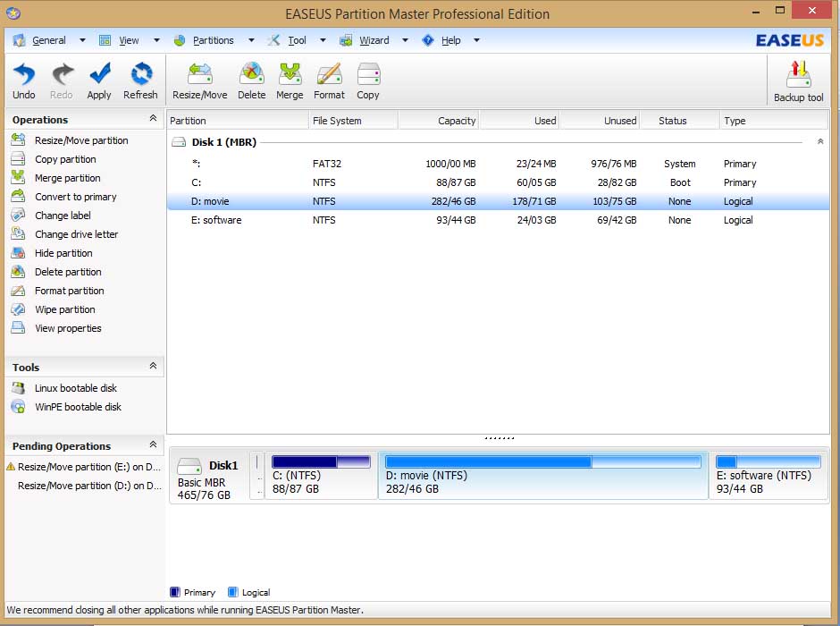This screenshot has width=840, height=626.
Task: Collapse the Disk 1 (MBR) group
Action: pos(819,142)
